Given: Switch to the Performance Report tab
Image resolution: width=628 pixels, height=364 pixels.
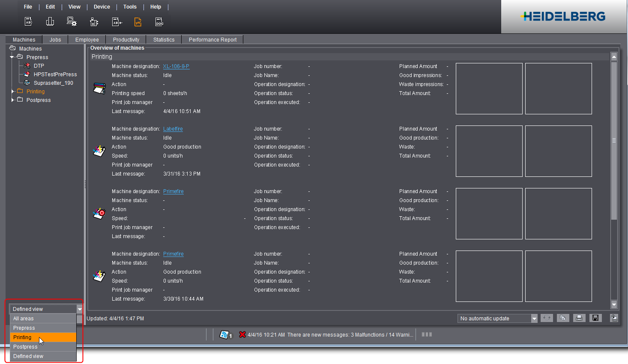Looking at the screenshot, I should 212,40.
